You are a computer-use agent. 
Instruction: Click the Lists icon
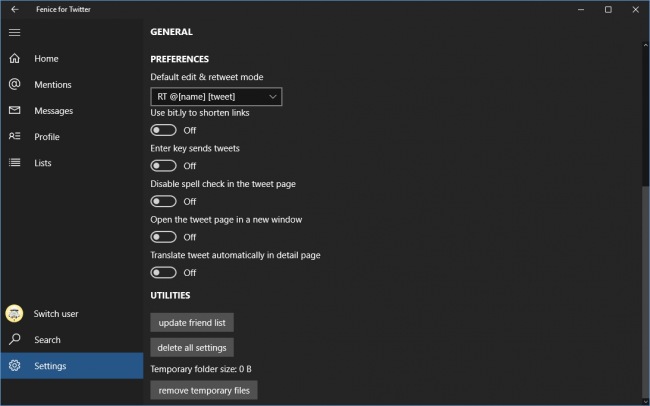click(x=15, y=163)
